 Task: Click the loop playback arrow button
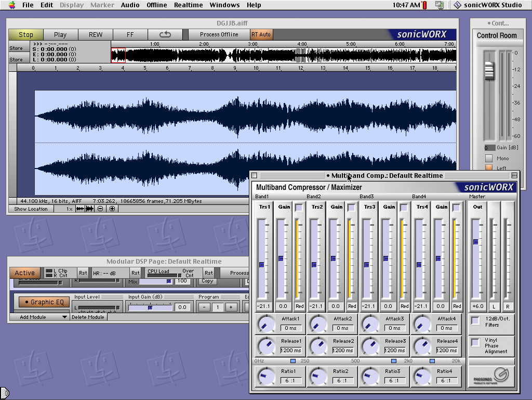tap(165, 34)
